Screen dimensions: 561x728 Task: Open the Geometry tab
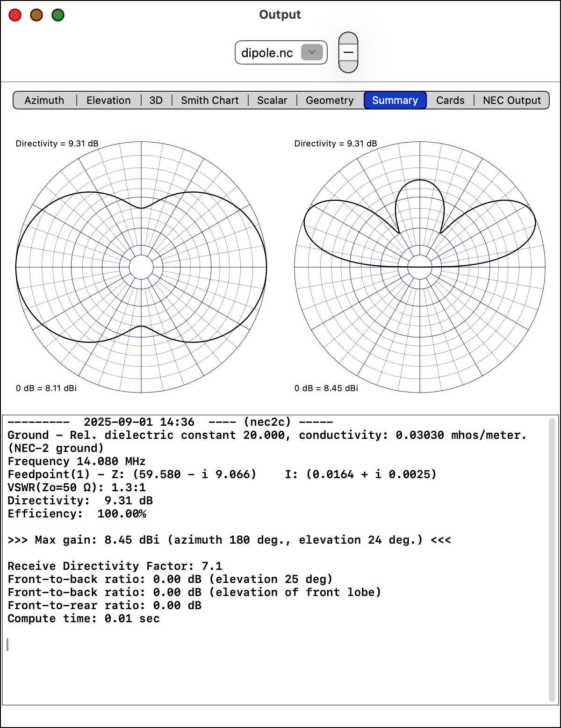point(330,100)
